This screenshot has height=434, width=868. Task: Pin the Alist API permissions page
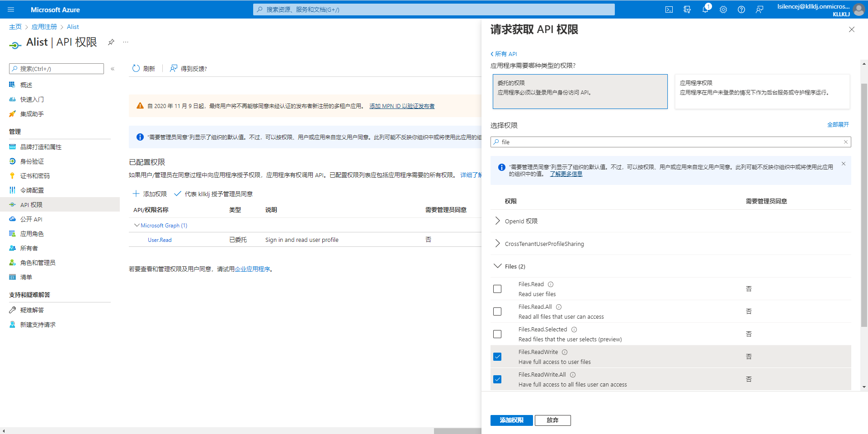click(x=111, y=42)
